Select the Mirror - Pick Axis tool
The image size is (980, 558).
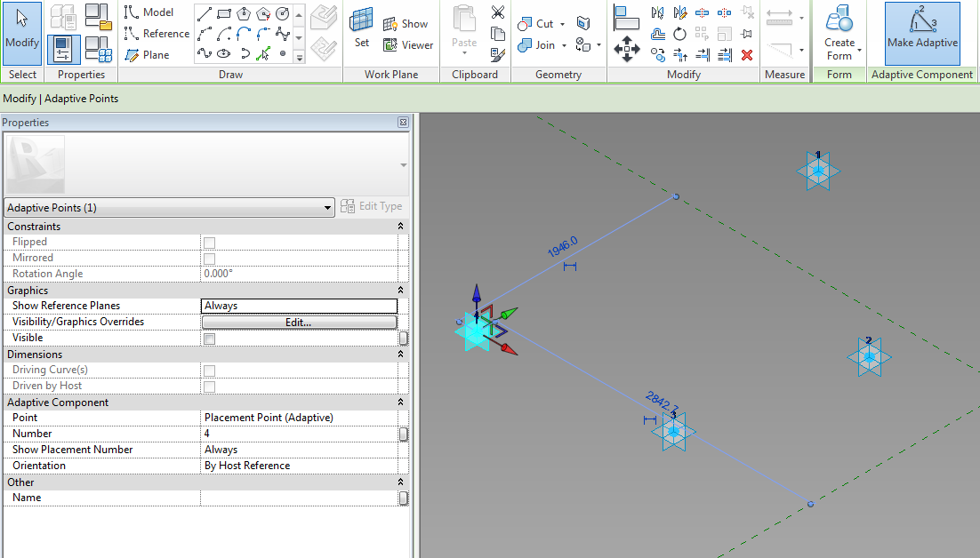(657, 12)
